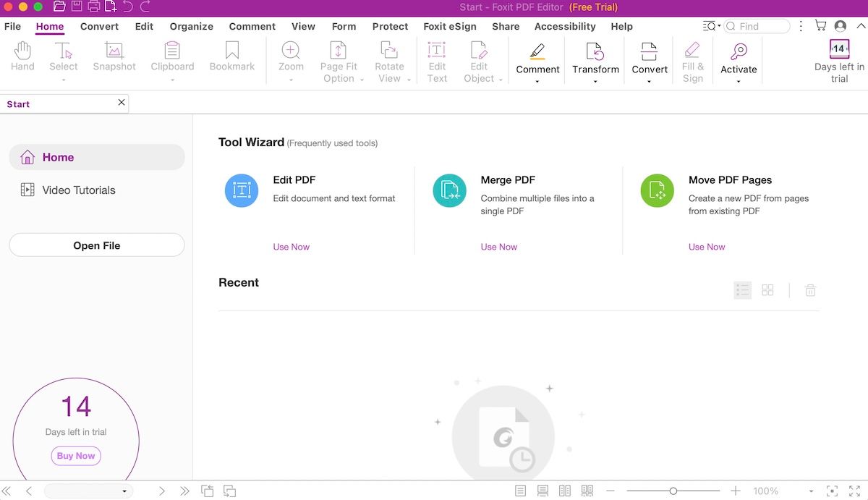The height and width of the screenshot is (500, 868).
Task: Go to last page in status bar
Action: (x=184, y=491)
